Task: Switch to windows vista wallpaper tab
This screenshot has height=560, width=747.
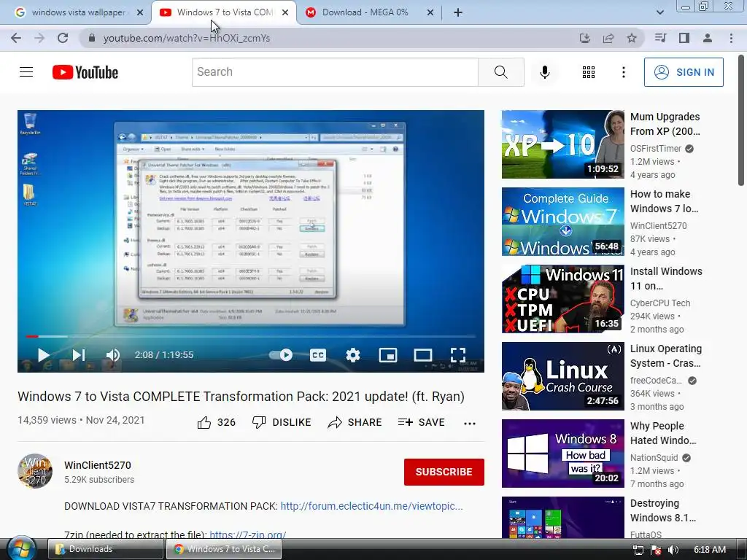Action: (x=77, y=12)
